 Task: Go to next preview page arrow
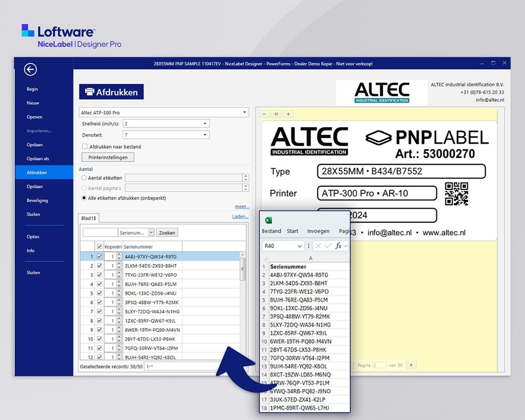[411, 365]
